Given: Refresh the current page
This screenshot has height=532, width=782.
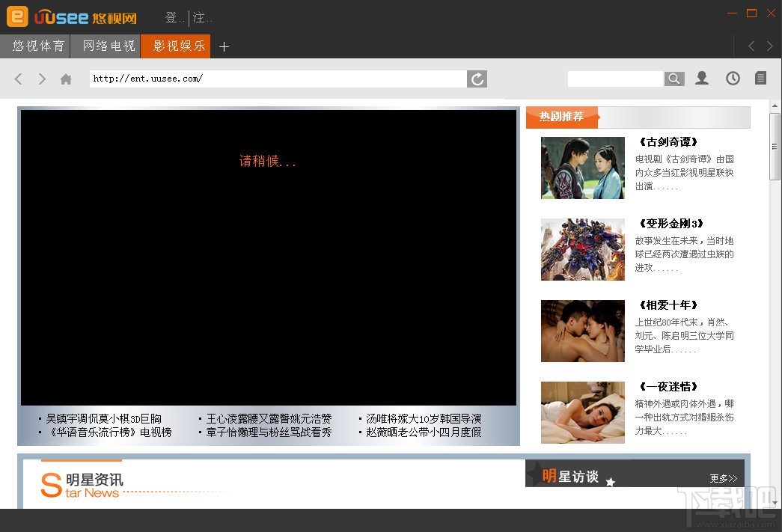Looking at the screenshot, I should tap(477, 78).
